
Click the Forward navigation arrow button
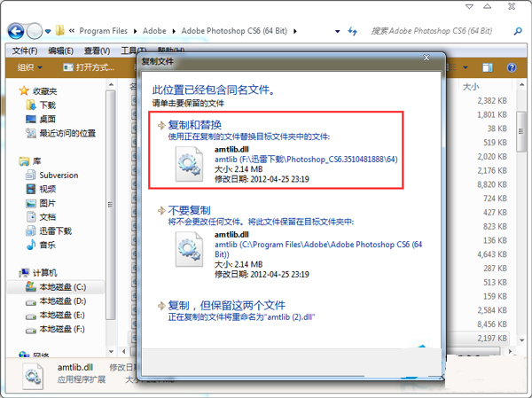coord(35,30)
